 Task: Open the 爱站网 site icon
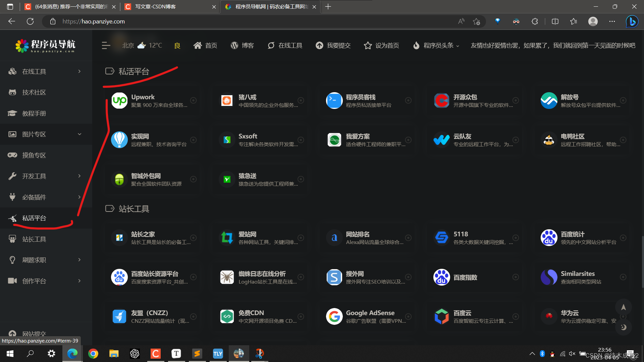[227, 238]
